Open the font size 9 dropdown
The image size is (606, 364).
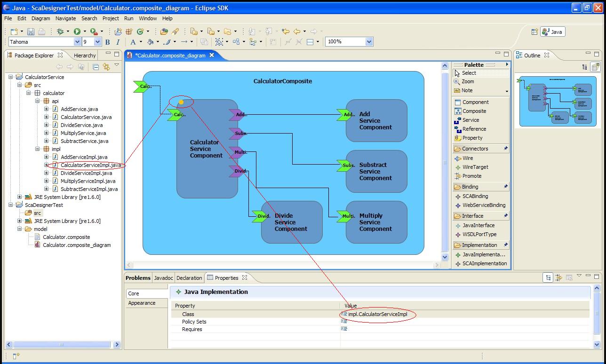(98, 42)
